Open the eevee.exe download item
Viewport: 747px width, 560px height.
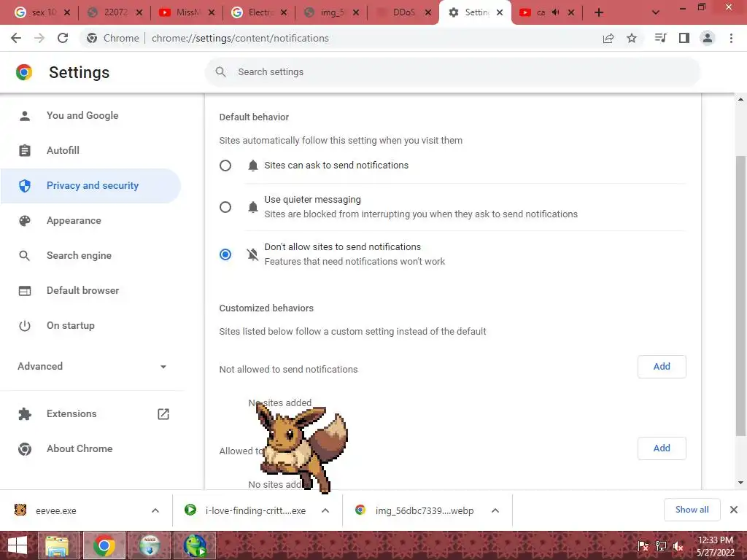(55, 510)
